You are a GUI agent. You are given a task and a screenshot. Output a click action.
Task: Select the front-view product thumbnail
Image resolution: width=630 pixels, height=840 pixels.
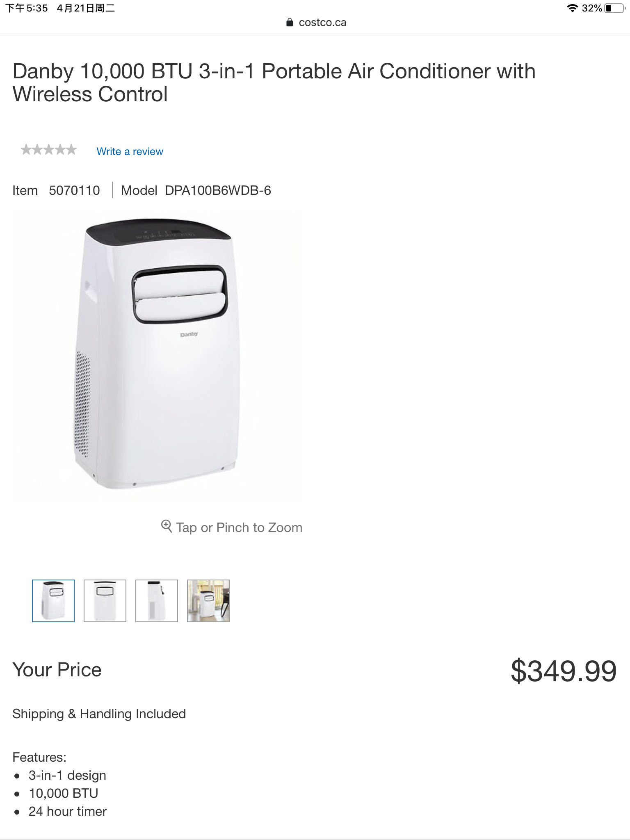coord(105,601)
